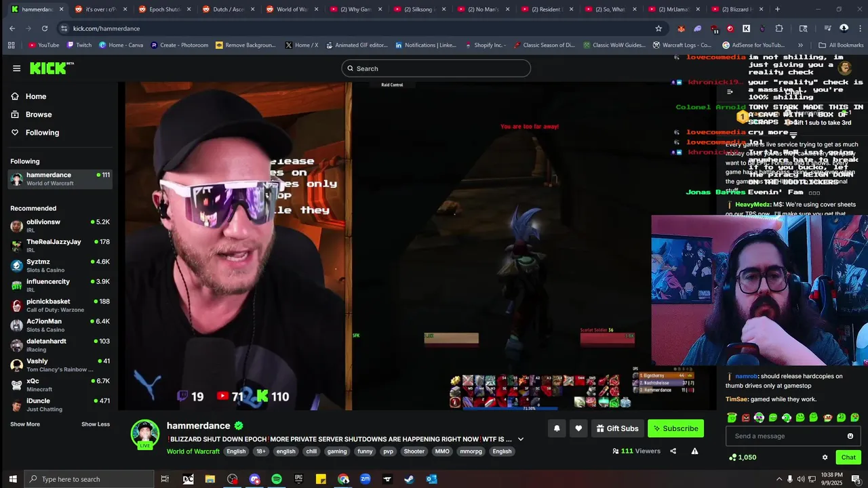Reload the page

tap(45, 28)
